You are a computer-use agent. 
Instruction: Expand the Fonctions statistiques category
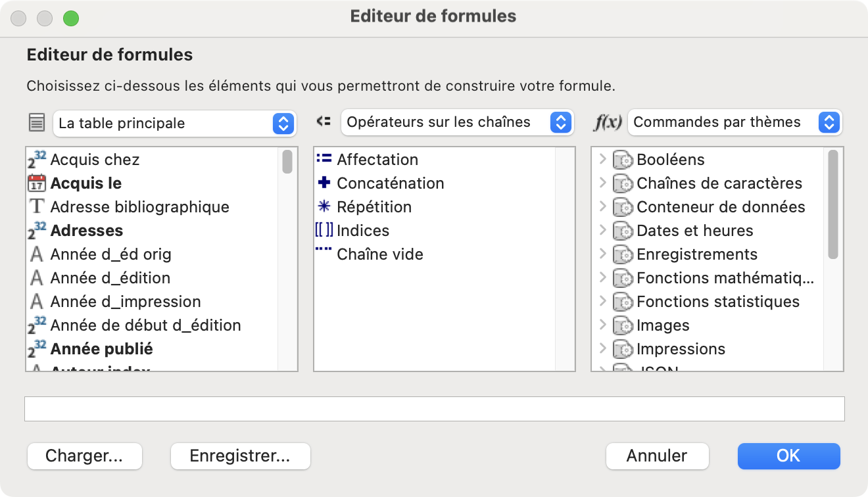coord(603,302)
